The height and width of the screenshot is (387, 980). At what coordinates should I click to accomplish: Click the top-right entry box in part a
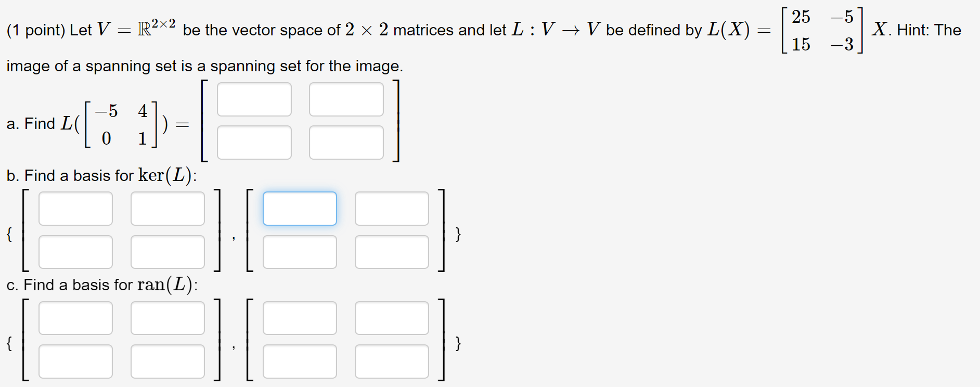point(346,99)
